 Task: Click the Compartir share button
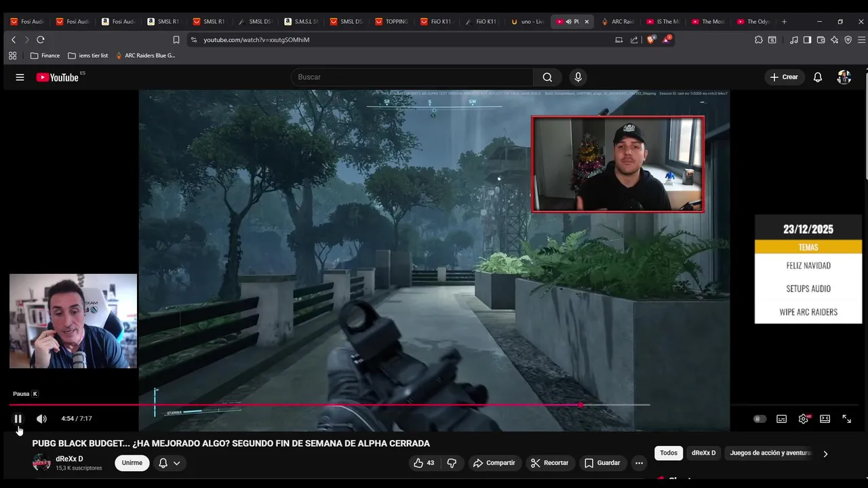coord(494,463)
